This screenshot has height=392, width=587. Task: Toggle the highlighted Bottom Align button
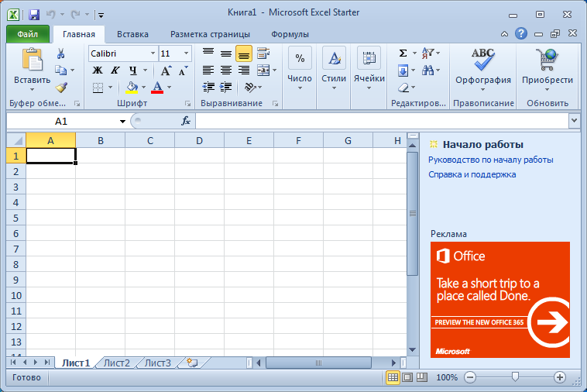[244, 53]
